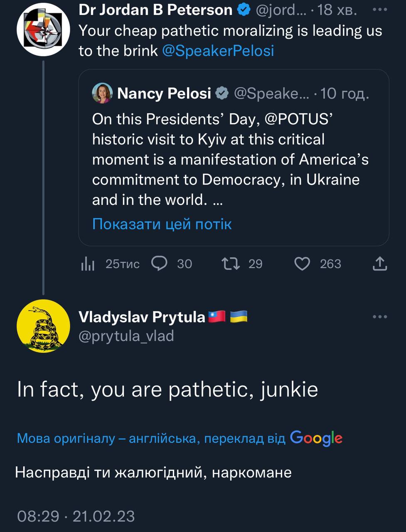The height and width of the screenshot is (532, 406).
Task: Open the @prytula_vlad handle
Action: [126, 336]
